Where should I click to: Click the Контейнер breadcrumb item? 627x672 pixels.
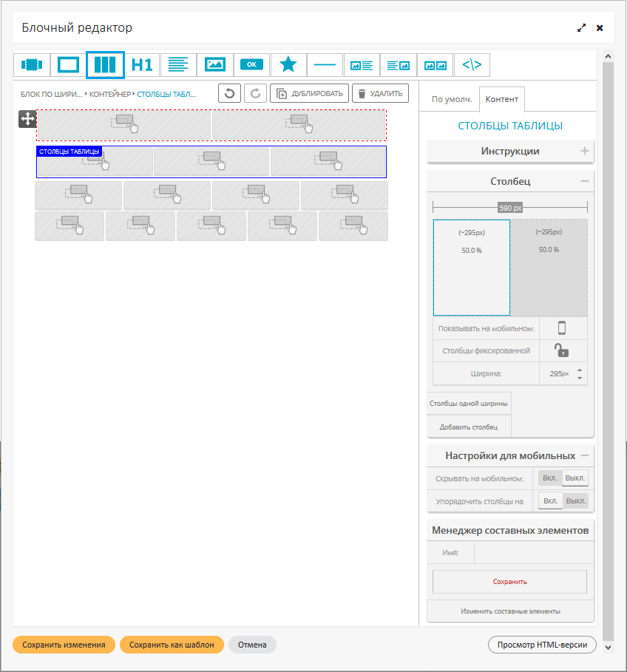pos(110,95)
